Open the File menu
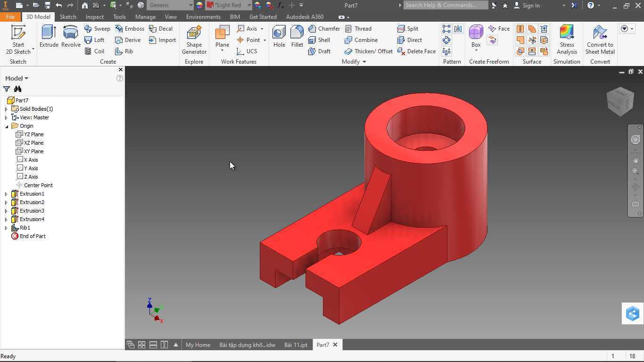This screenshot has width=644, height=362. click(x=10, y=16)
